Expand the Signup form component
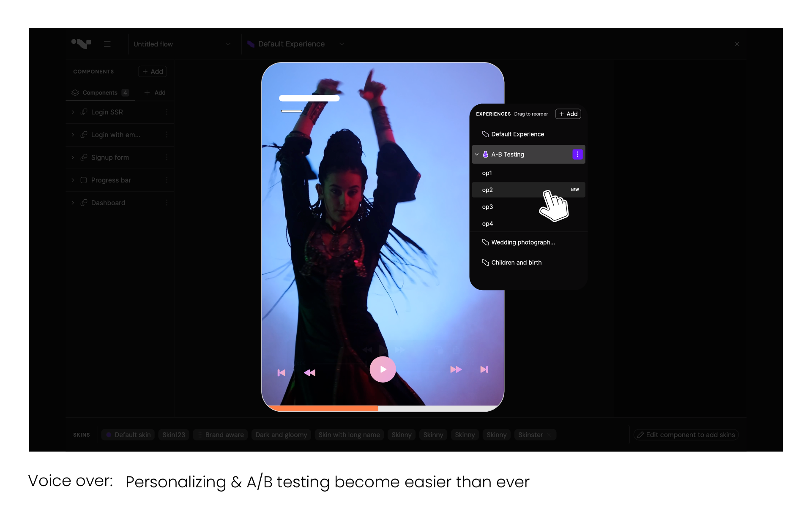The image size is (812, 519). [x=73, y=158]
